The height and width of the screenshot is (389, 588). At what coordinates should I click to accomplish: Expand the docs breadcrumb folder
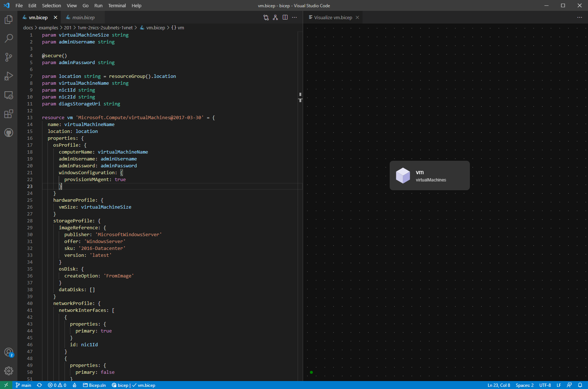pyautogui.click(x=28, y=28)
